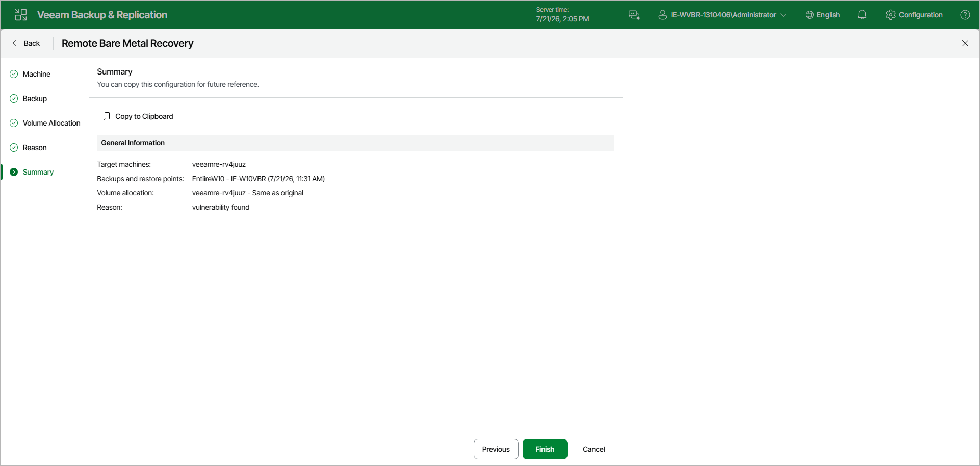This screenshot has height=466, width=980.
Task: Open the tasks monitor icon in header
Action: click(634, 15)
